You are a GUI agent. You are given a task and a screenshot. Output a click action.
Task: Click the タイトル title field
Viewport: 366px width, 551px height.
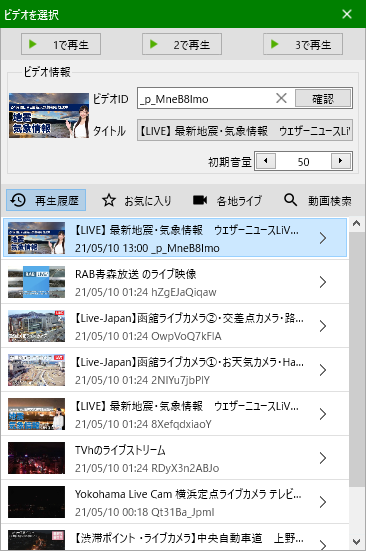coord(245,131)
